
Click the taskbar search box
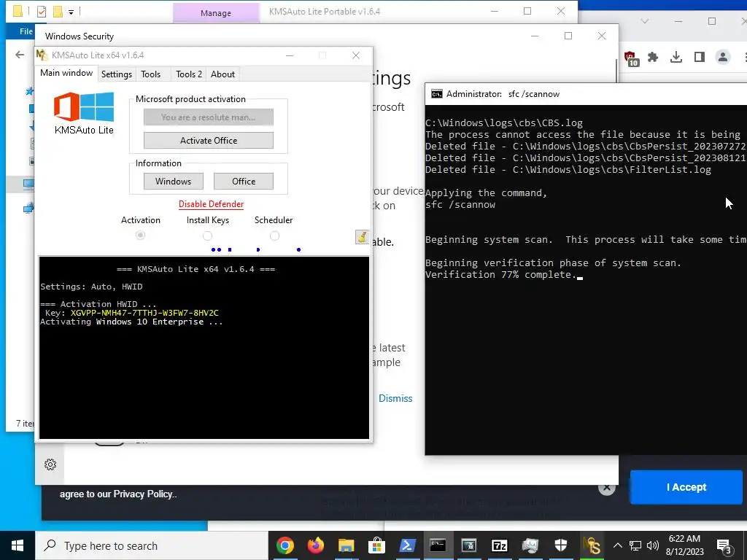click(x=152, y=545)
